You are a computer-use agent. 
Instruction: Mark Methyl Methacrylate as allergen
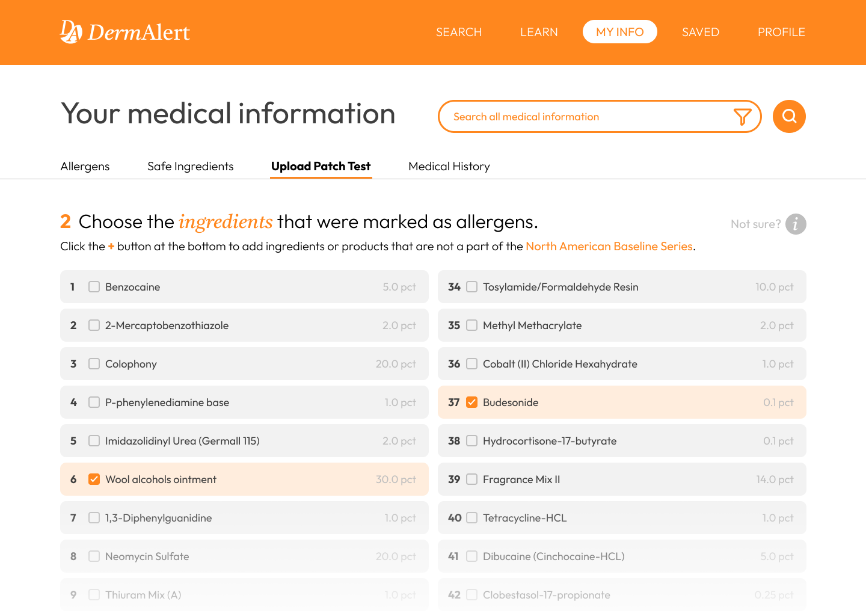(x=472, y=325)
